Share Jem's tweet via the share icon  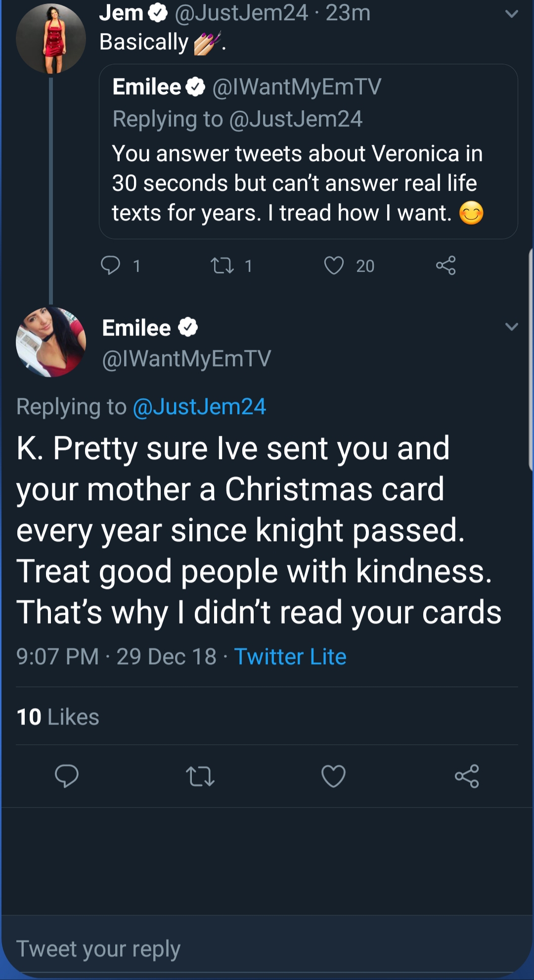click(445, 265)
